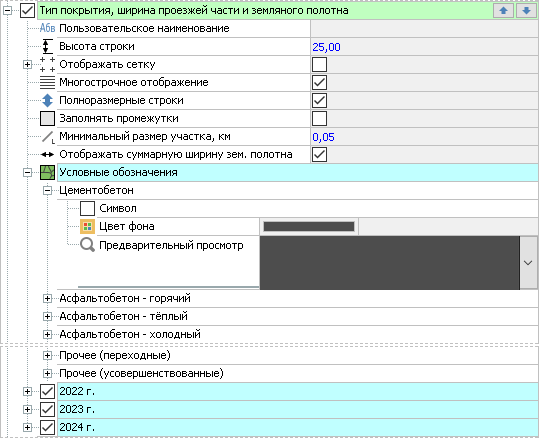Viewport: 539px width, 438px height.
Task: Enable the Отображать сетку checkbox
Action: 319,65
